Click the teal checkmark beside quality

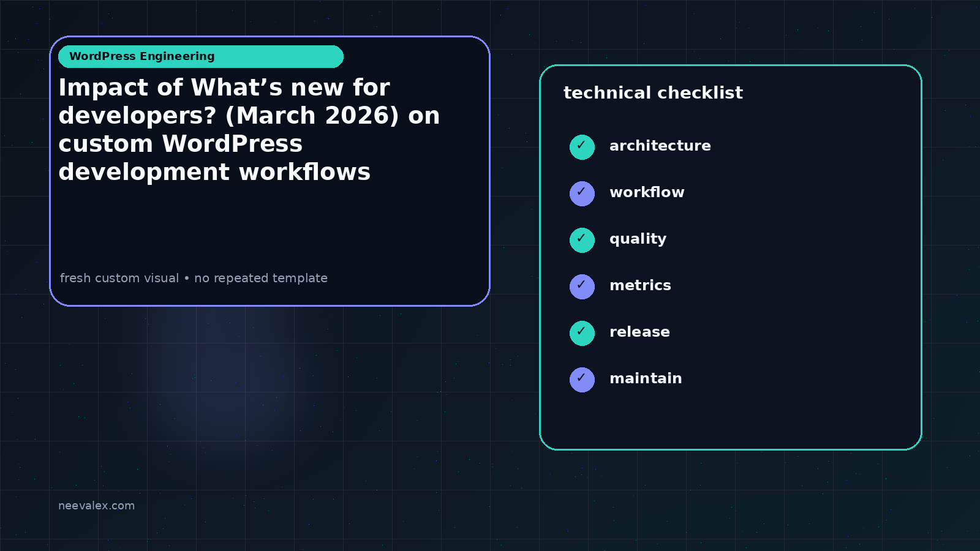(x=582, y=240)
